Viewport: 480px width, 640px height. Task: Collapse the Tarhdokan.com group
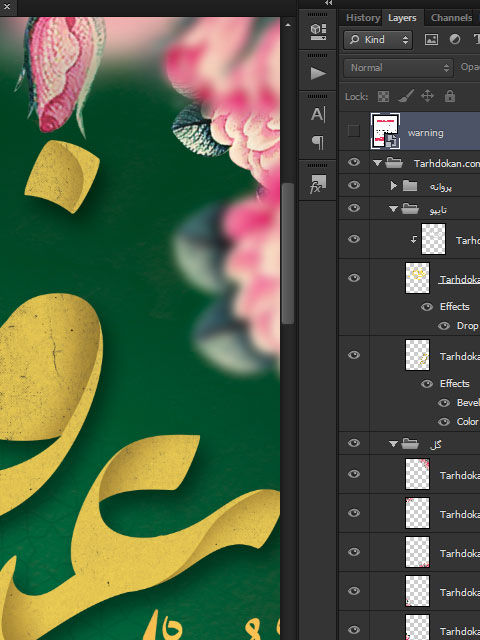tap(378, 163)
